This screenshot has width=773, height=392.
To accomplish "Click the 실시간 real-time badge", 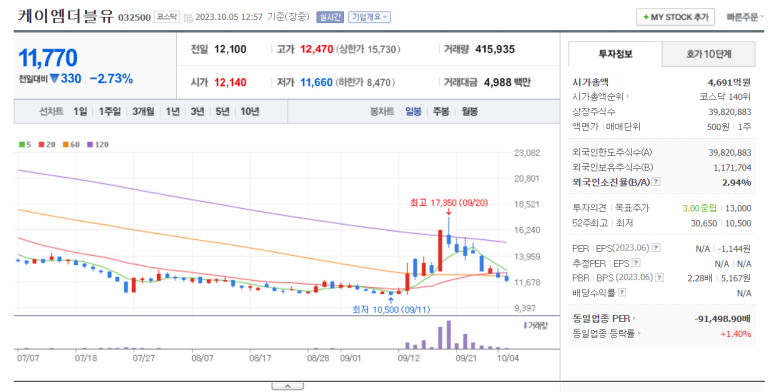I will [330, 17].
